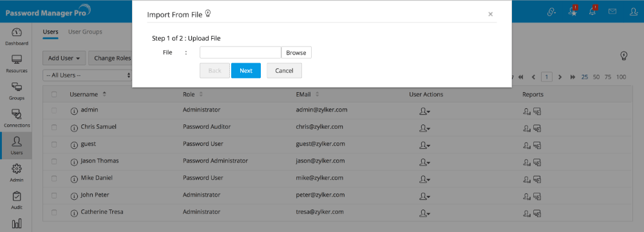This screenshot has height=232, width=644.
Task: Click the lightbulb tip icon beside Import From File
Action: 208,14
